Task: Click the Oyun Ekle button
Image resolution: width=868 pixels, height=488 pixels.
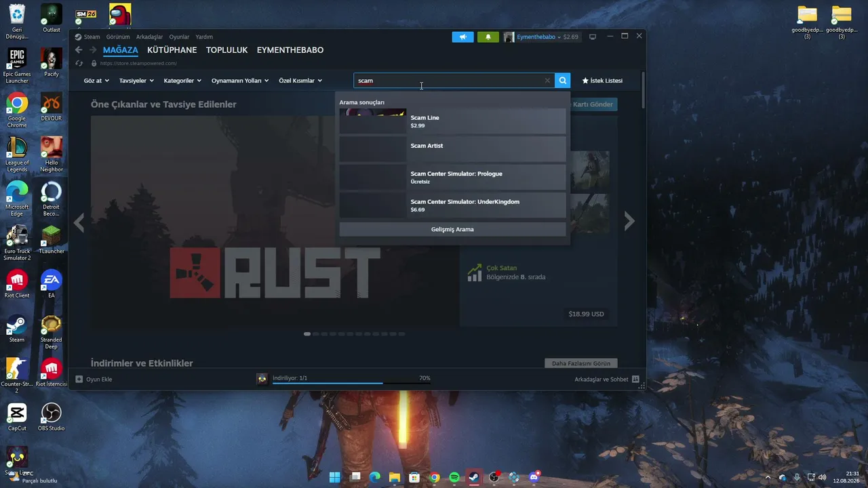Action: (94, 380)
